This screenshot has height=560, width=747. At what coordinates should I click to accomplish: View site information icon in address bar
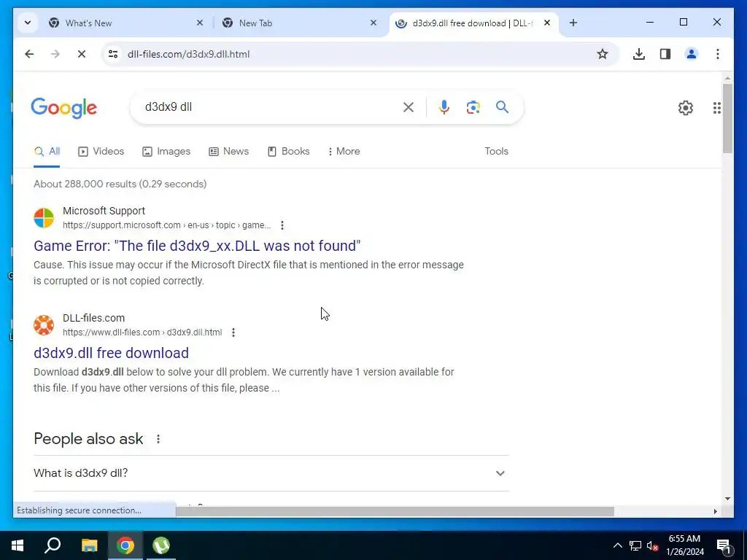pyautogui.click(x=113, y=54)
